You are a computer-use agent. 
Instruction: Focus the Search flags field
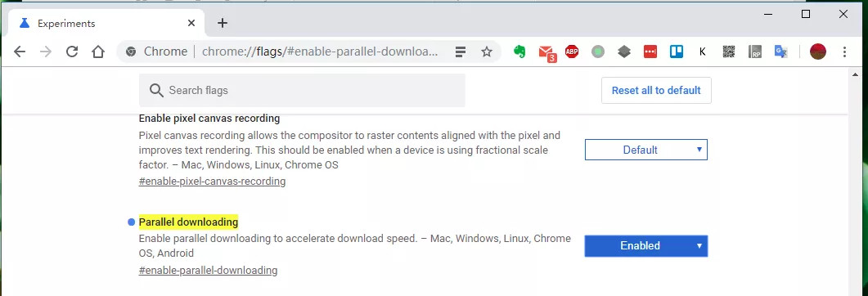(302, 90)
